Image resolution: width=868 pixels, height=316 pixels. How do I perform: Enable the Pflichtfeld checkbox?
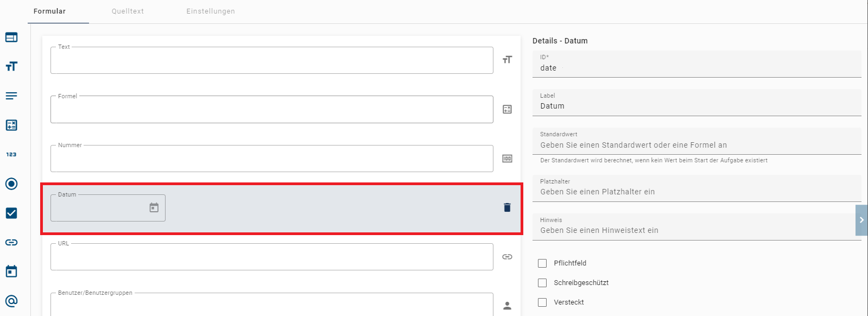pos(542,263)
